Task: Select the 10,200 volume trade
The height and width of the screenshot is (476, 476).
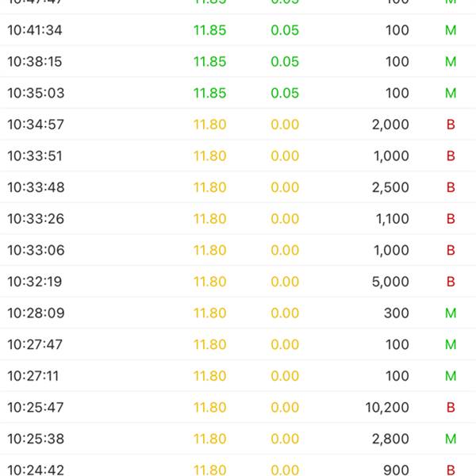Action: point(387,408)
